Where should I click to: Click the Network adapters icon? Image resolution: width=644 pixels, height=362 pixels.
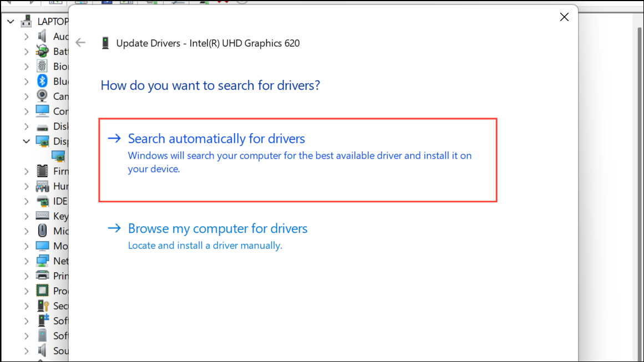42,261
